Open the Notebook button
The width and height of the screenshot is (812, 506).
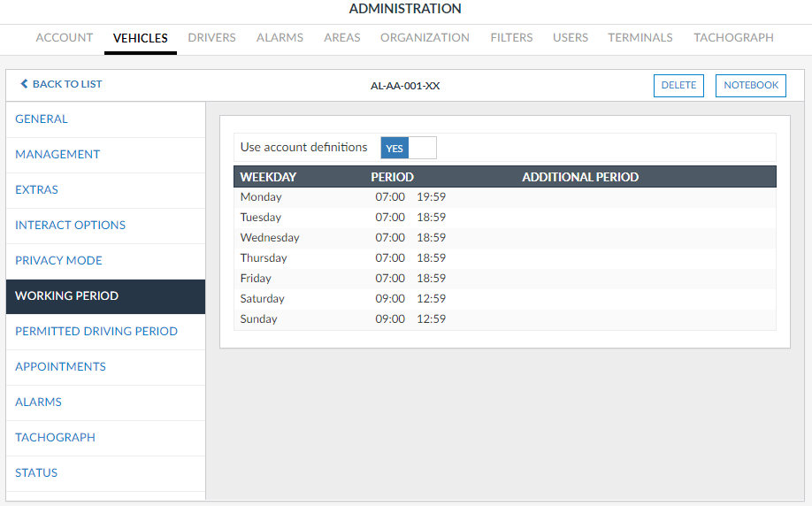750,86
